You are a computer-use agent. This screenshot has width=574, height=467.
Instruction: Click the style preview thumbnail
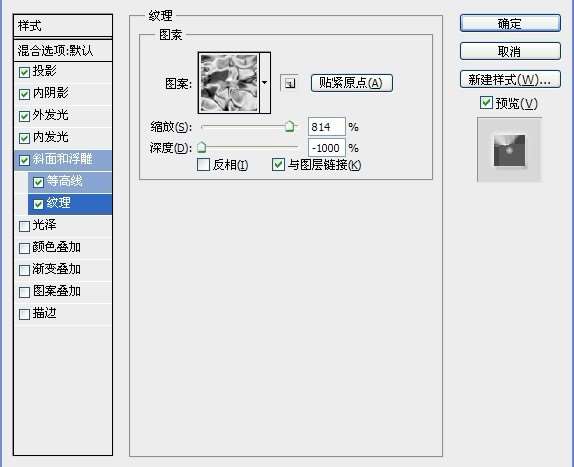click(x=509, y=150)
